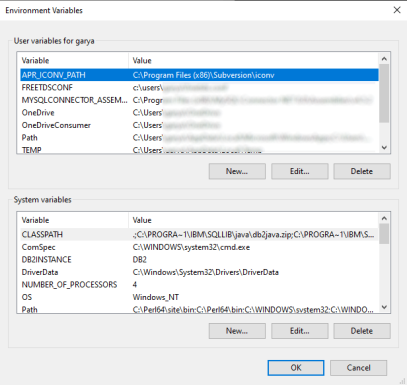Screen dimensions: 407x385
Task: Click the Subversion iconv path value
Action: pyautogui.click(x=203, y=75)
